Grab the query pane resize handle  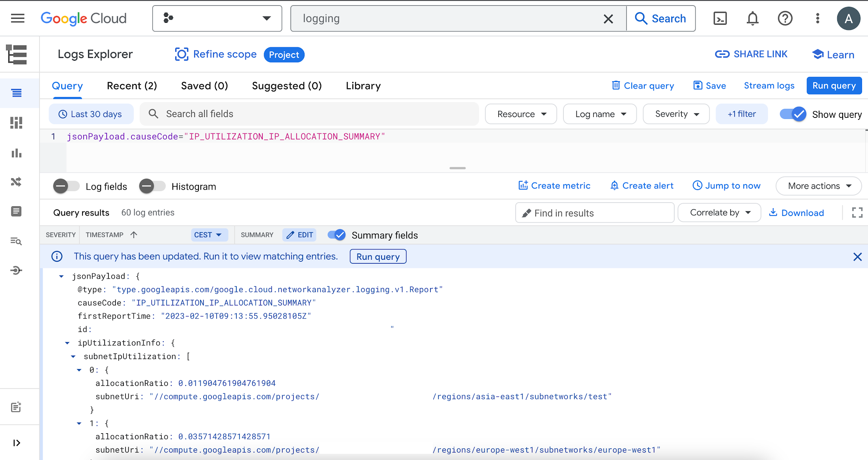tap(457, 168)
